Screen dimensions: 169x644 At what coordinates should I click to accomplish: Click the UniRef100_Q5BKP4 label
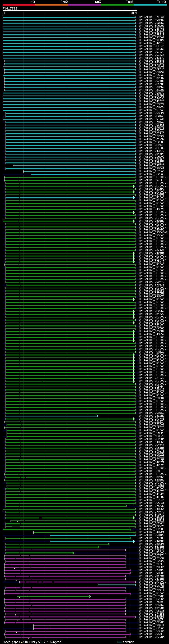coord(152,387)
